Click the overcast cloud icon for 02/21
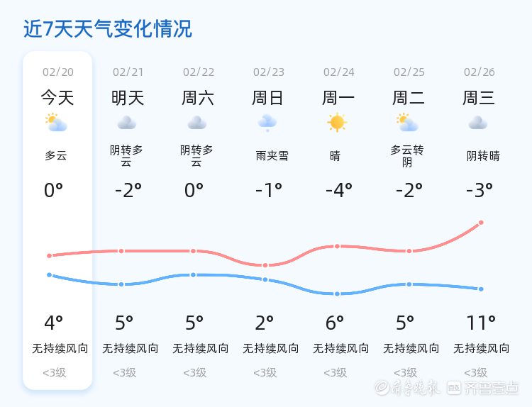Image resolution: width=532 pixels, height=407 pixels. click(127, 123)
